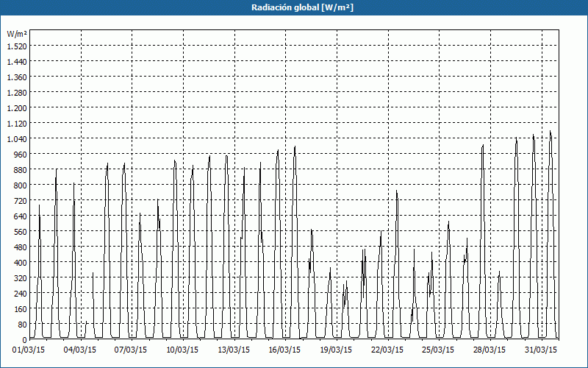Click the 240 y-axis value
This screenshot has height=368, width=588.
tap(21, 293)
